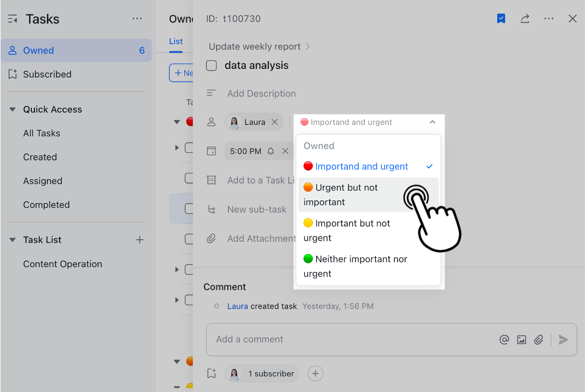The height and width of the screenshot is (392, 585).
Task: Click the Add a comment input field
Action: pyautogui.click(x=323, y=339)
